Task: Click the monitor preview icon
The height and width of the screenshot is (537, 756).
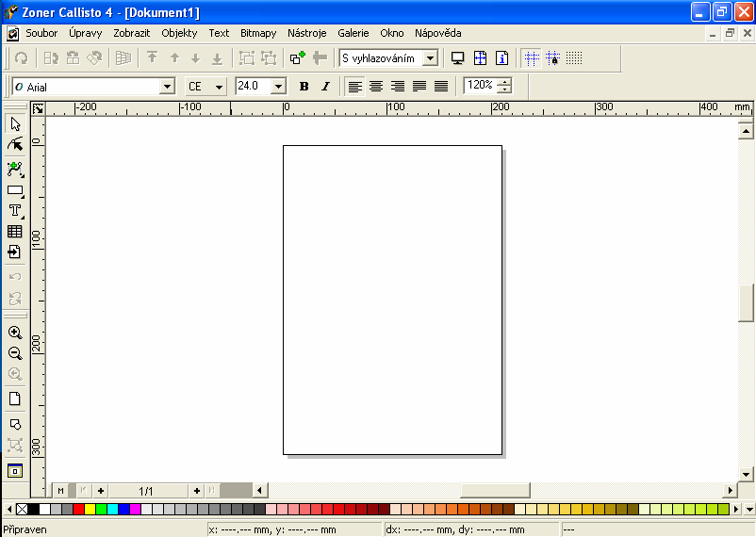Action: 457,58
